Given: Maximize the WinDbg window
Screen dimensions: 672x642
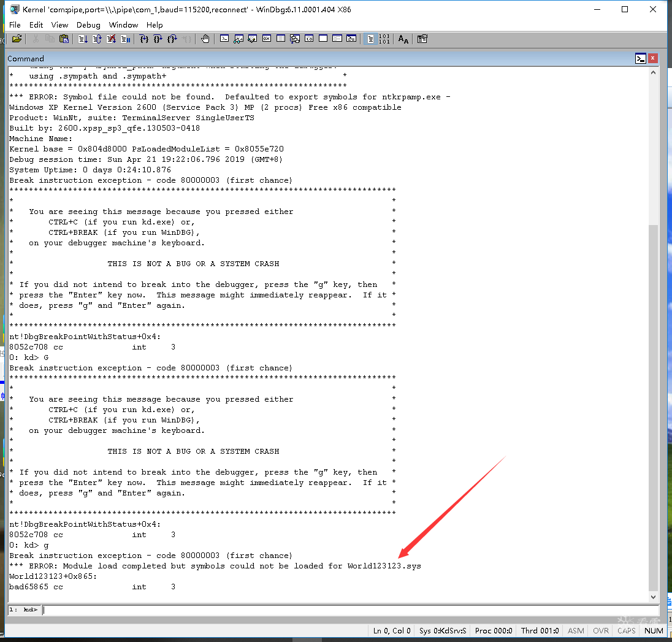Looking at the screenshot, I should 625,9.
